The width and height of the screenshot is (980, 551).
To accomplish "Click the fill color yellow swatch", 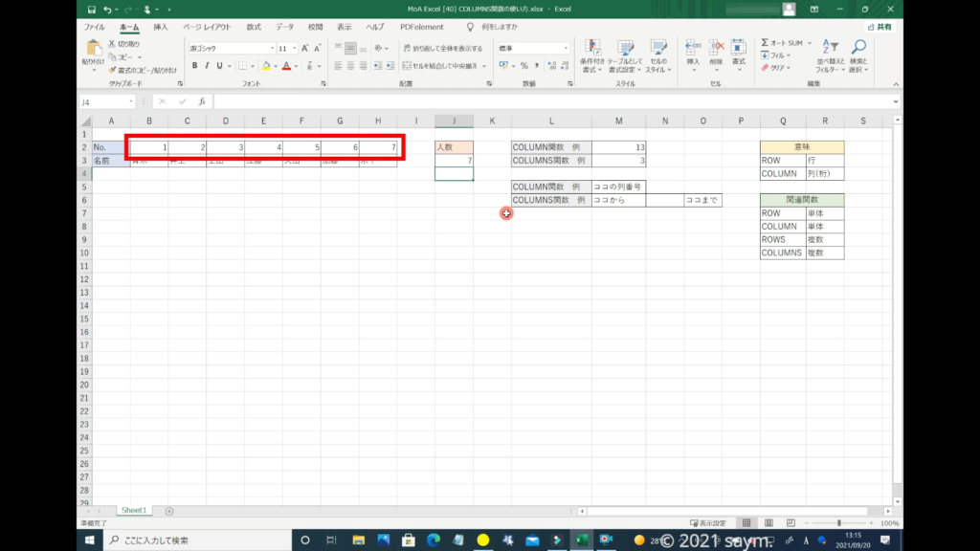I will click(x=266, y=66).
